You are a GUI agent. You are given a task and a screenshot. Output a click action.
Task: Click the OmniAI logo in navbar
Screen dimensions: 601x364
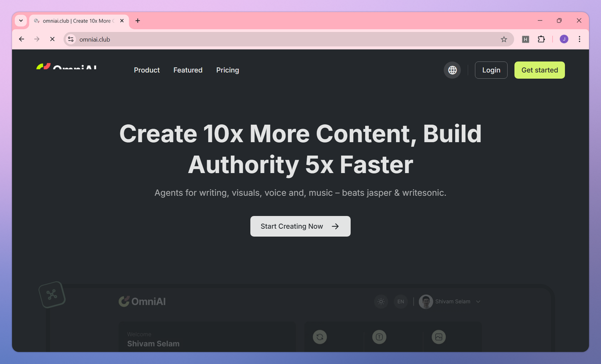(x=67, y=67)
